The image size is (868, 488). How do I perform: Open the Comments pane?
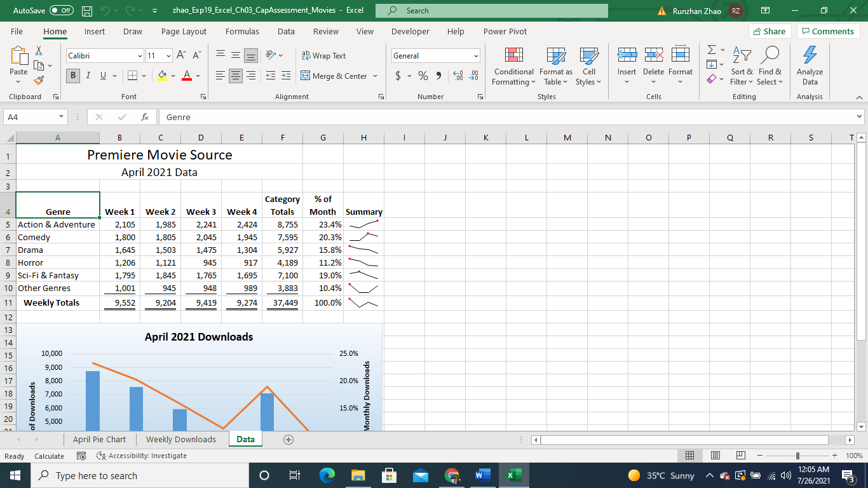pyautogui.click(x=828, y=31)
